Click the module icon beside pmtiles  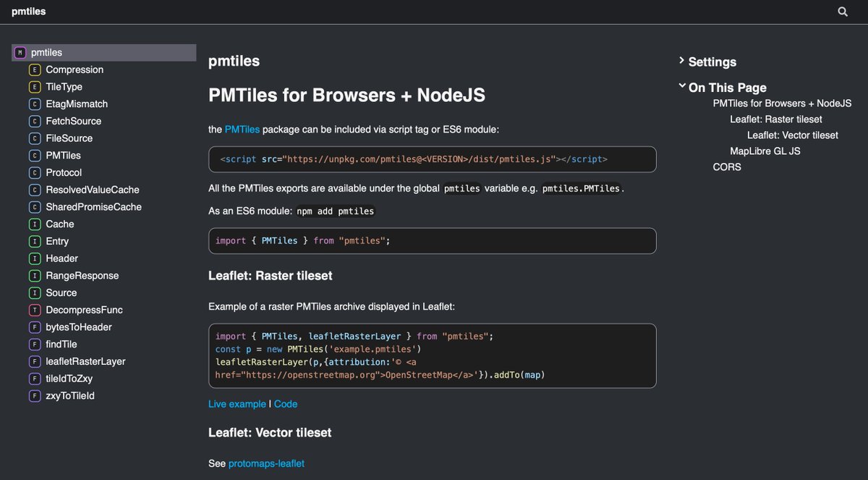(x=20, y=53)
